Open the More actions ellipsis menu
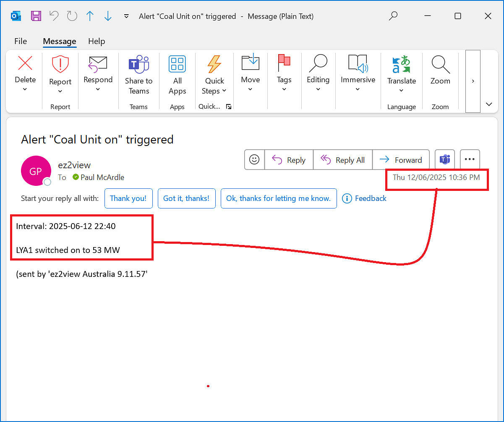 [x=470, y=159]
